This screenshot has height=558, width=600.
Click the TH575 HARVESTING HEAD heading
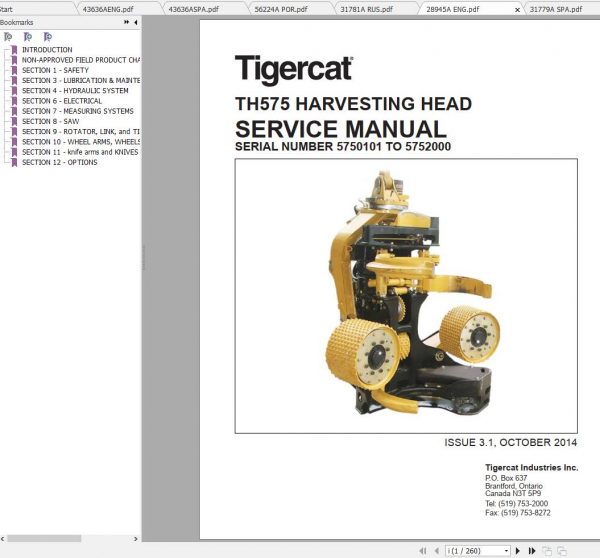click(x=353, y=104)
